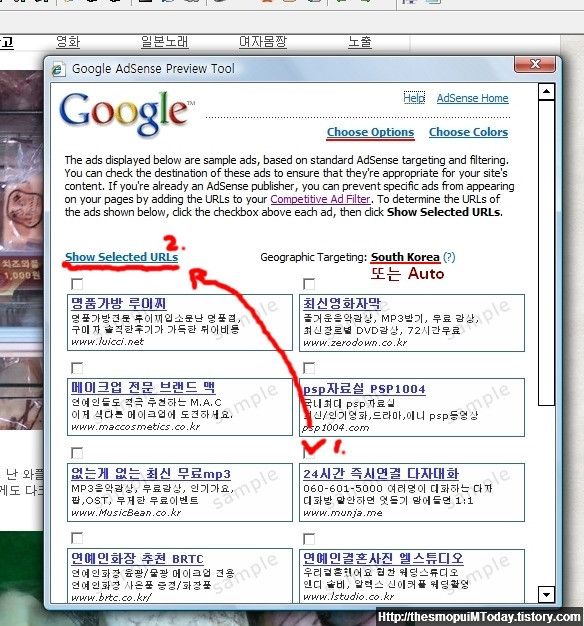Tick the checkbox above the luicci.net ad
This screenshot has height=626, width=584.
pos(77,284)
